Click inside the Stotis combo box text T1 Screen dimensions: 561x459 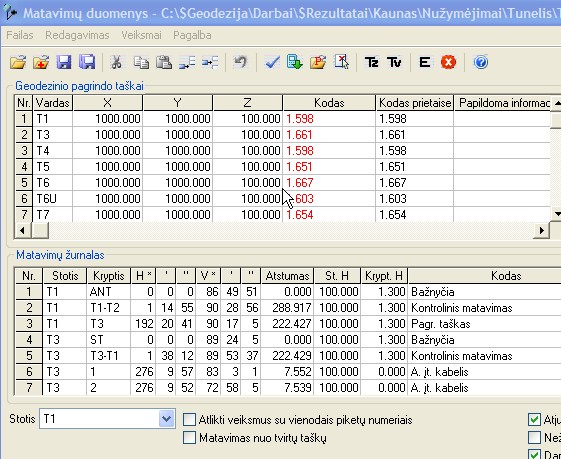[x=99, y=419]
